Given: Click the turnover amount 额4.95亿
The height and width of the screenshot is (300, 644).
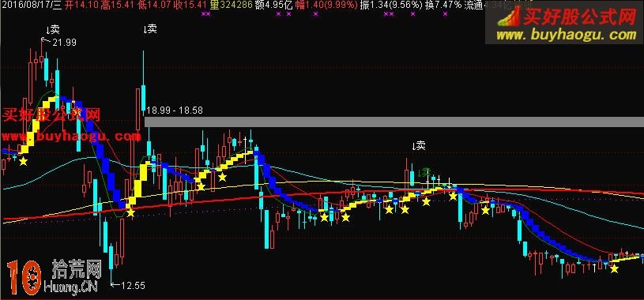Looking at the screenshot, I should click(x=273, y=6).
